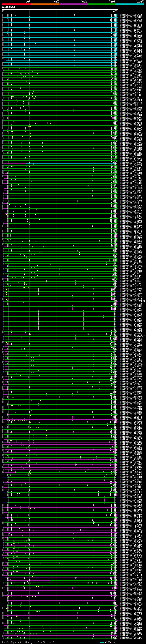Screen dimensions: 146x644
Task: Open UniRef100_Q9M6A8 entry
Action: (131, 130)
